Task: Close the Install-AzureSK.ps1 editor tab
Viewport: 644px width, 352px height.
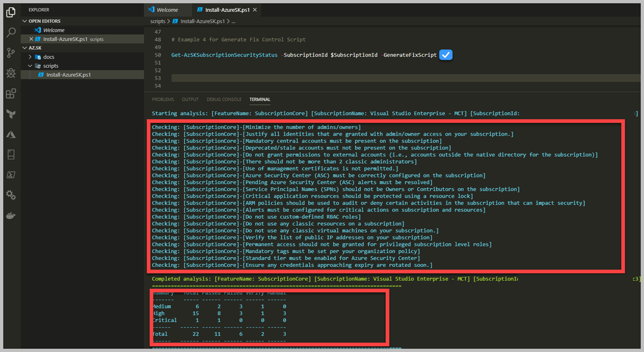Action: (255, 10)
